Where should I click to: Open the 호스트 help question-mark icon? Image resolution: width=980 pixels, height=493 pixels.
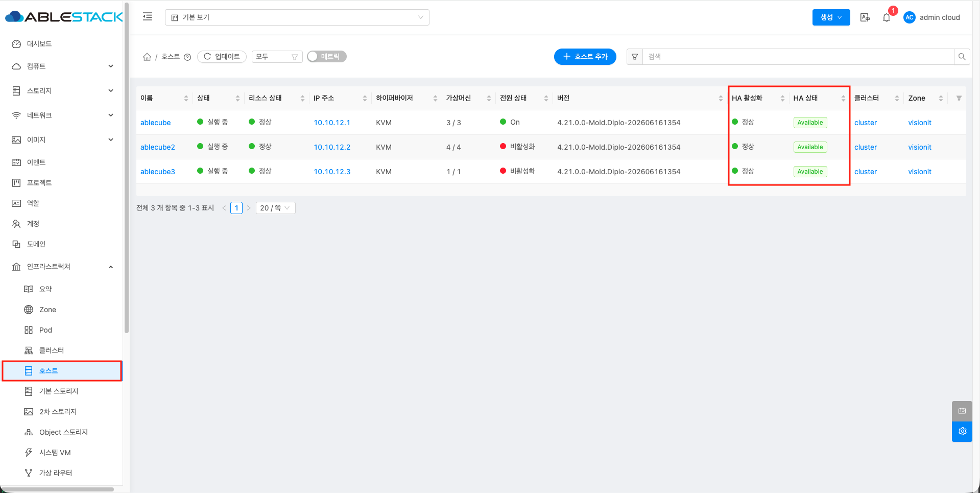click(187, 57)
